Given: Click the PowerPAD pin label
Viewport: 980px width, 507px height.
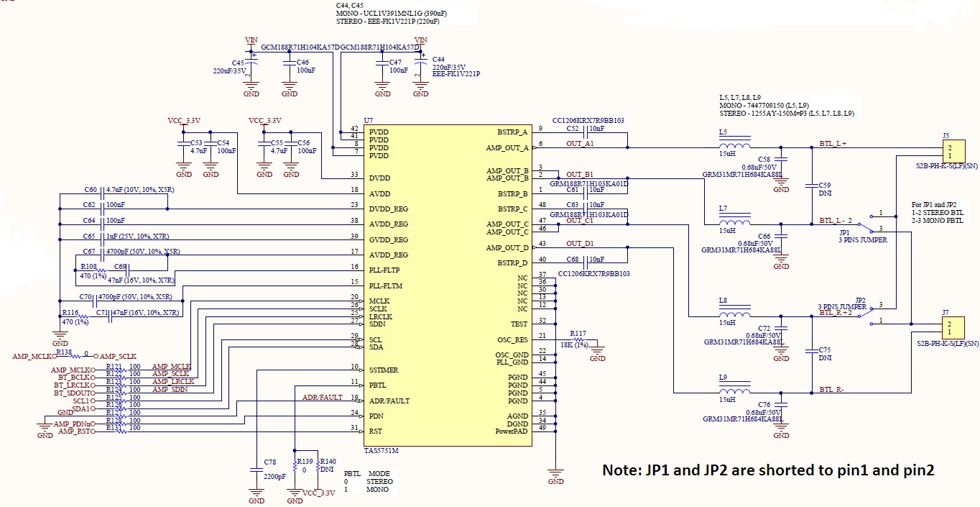Looking at the screenshot, I should 512,431.
